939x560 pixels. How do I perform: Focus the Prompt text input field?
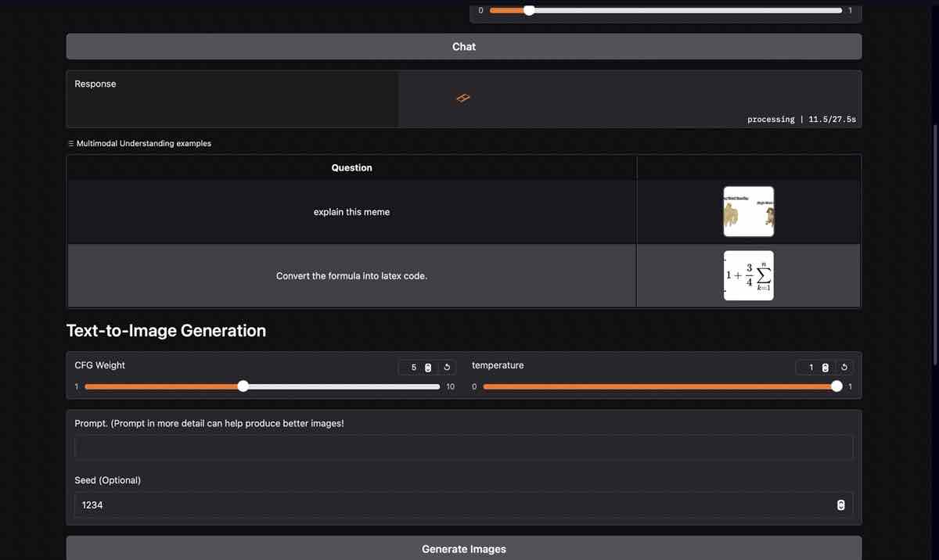click(464, 447)
